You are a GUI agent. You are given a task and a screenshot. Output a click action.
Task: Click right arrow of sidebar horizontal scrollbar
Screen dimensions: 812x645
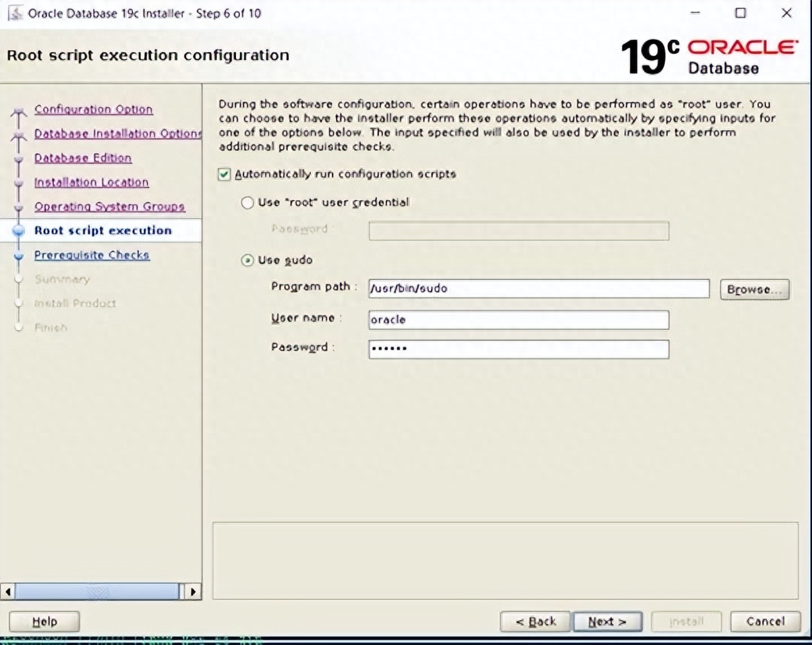tap(193, 592)
